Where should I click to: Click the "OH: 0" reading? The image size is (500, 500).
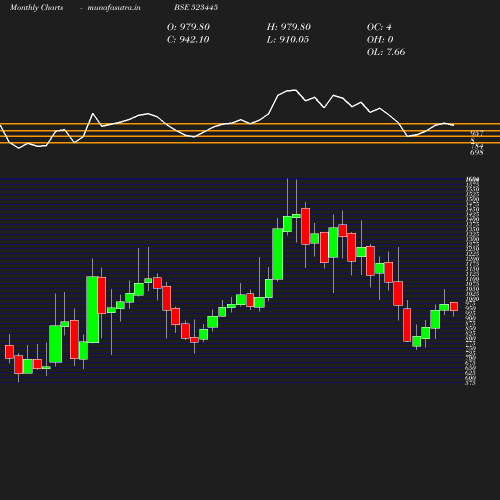tap(380, 40)
